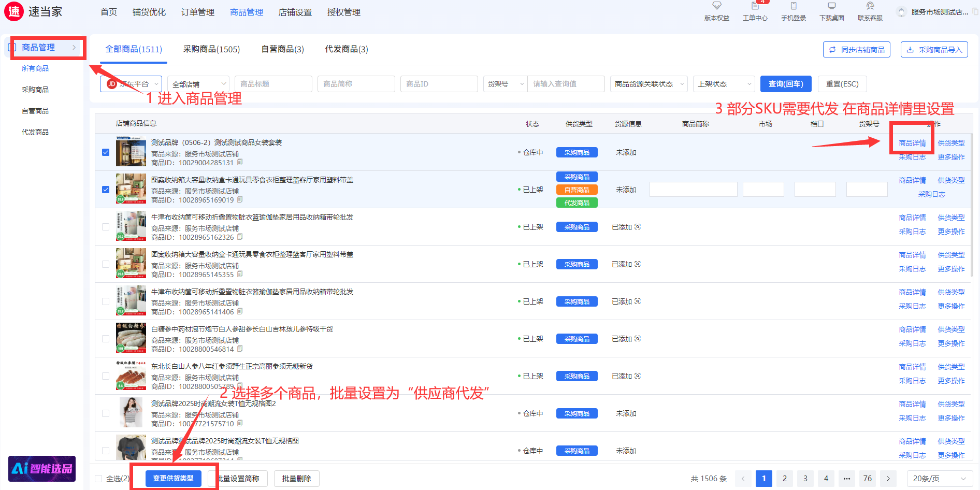This screenshot has width=980, height=490.
Task: Uncheck the first product row checkbox
Action: click(x=106, y=152)
